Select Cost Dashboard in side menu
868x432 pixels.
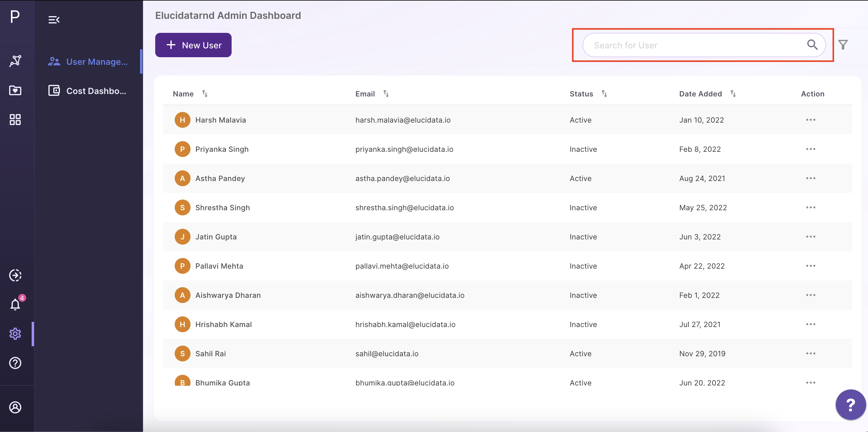88,91
